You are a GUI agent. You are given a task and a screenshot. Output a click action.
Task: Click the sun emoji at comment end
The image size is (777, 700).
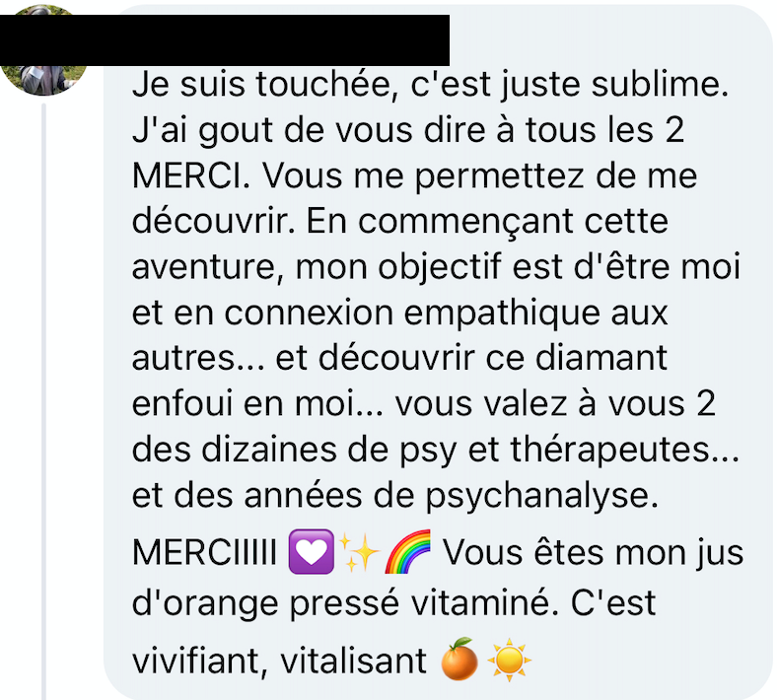[x=509, y=660]
